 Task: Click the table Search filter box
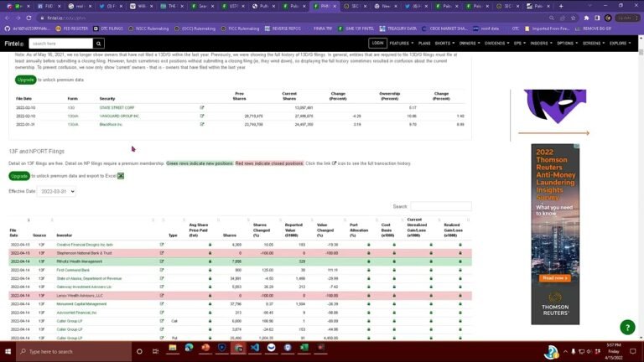(441, 206)
